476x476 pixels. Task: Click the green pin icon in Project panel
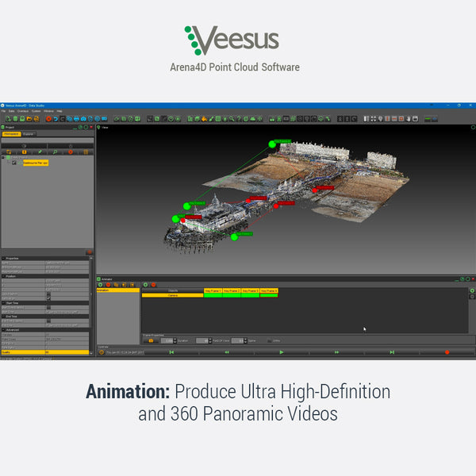coord(40,152)
